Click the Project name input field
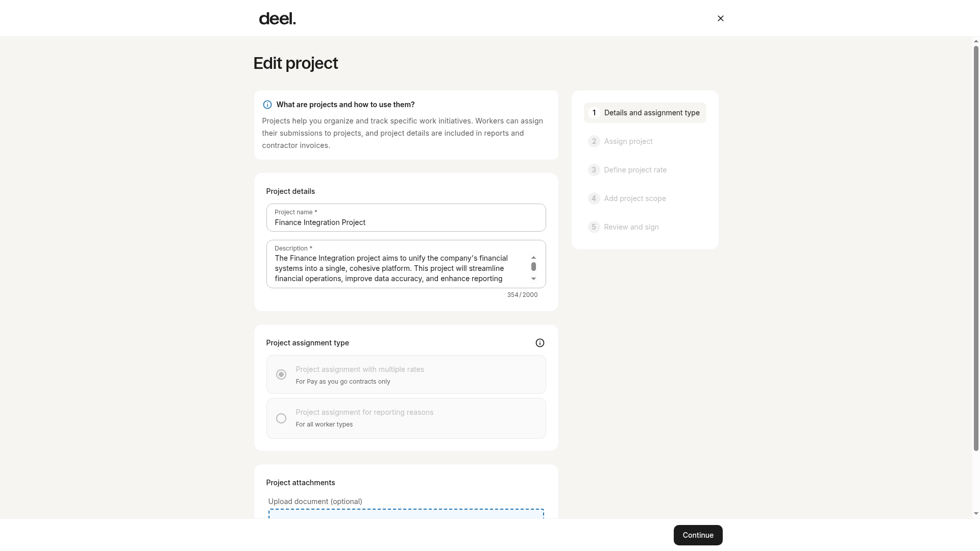Screen dimensions: 980x551 point(406,218)
